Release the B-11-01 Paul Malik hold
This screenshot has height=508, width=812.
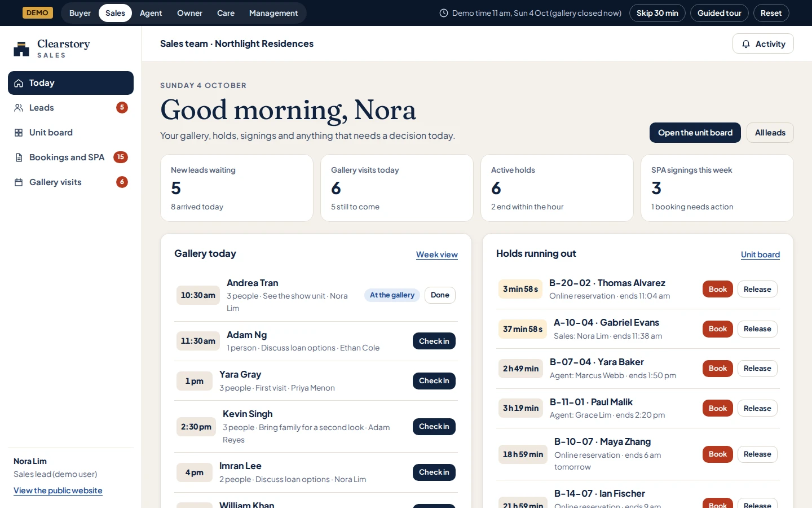[x=757, y=409]
